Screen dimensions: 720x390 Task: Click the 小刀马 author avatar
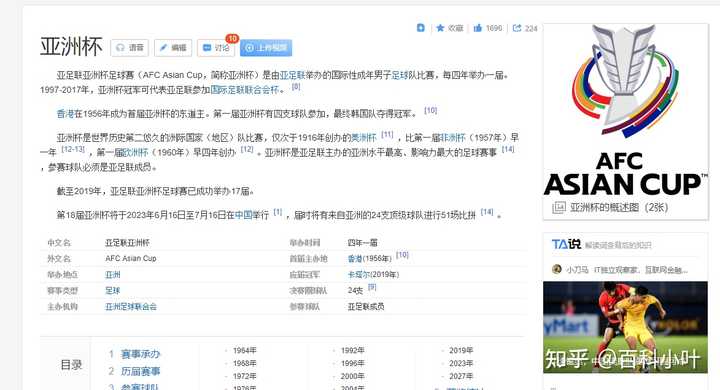(x=557, y=269)
